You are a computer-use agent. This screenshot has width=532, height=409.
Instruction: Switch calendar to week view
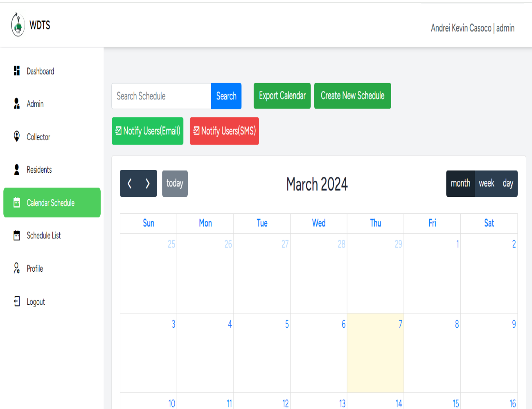pos(487,183)
